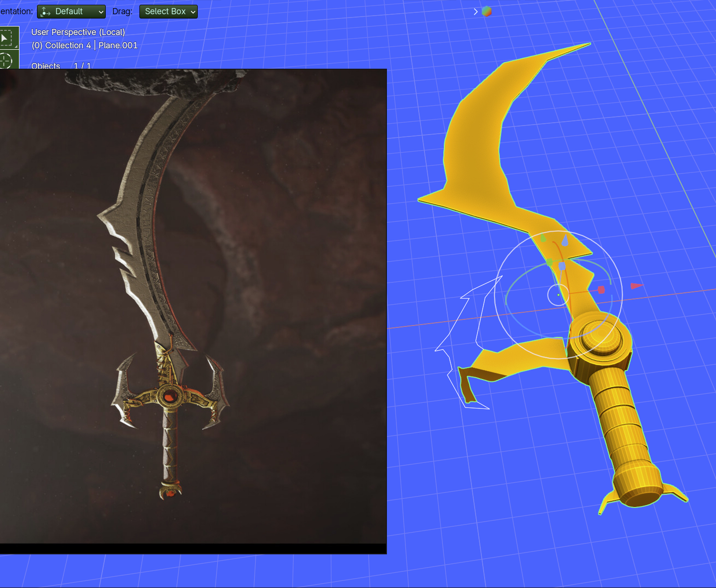Activate the 3D Cursor tool
716x588 pixels.
[7, 60]
